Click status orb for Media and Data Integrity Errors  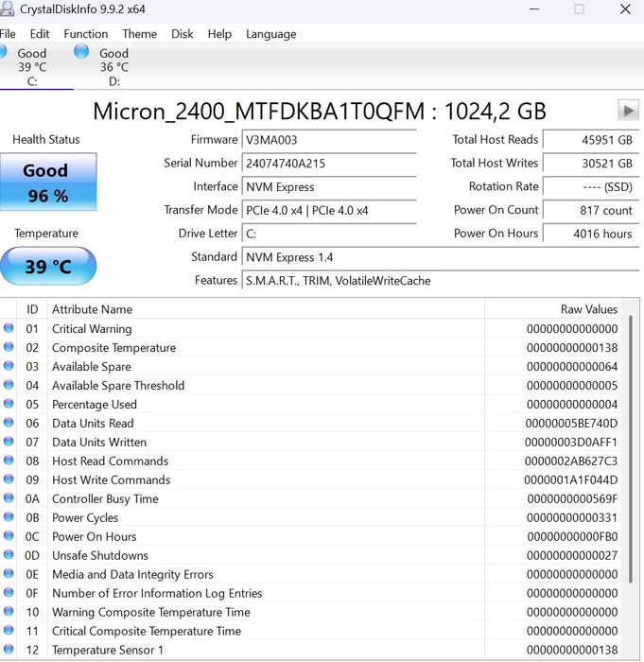[9, 573]
